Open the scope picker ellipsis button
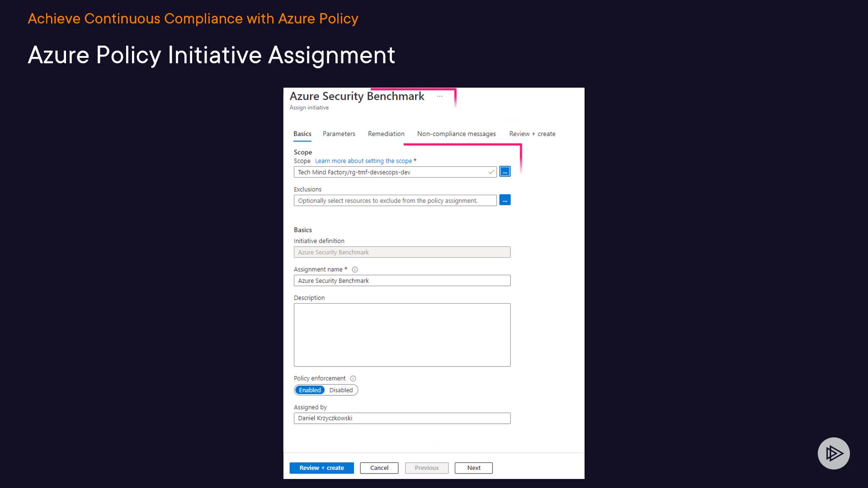 click(505, 172)
